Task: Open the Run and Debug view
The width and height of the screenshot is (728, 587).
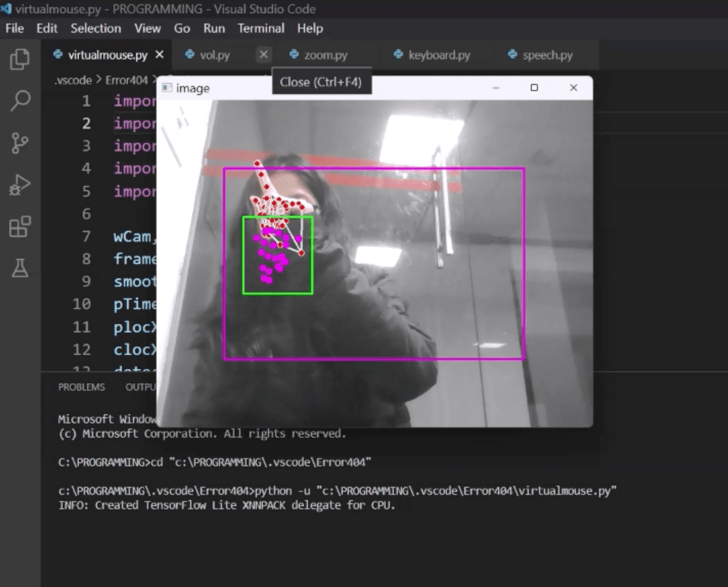Action: click(20, 185)
